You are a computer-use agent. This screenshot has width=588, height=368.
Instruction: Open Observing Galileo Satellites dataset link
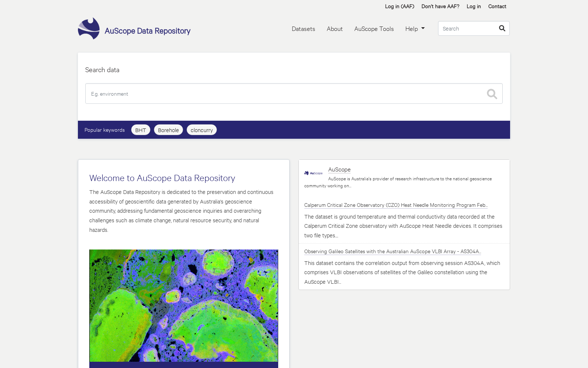392,251
